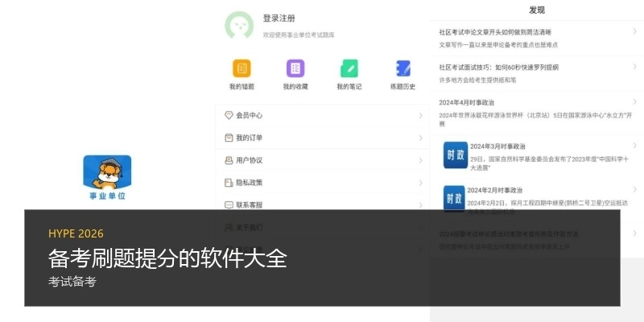
Task: Open the 用户协议 menu entry
Action: coord(323,160)
